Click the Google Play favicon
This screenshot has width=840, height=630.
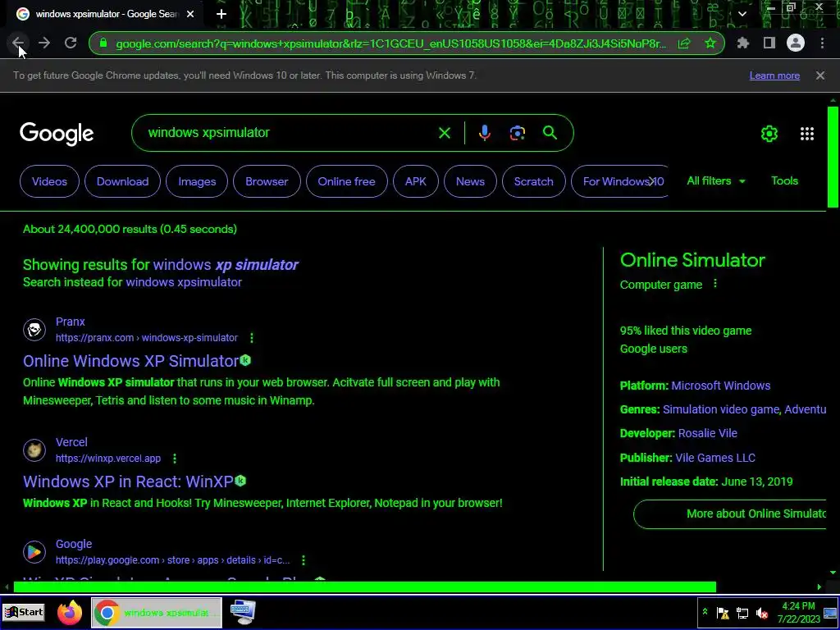34,552
